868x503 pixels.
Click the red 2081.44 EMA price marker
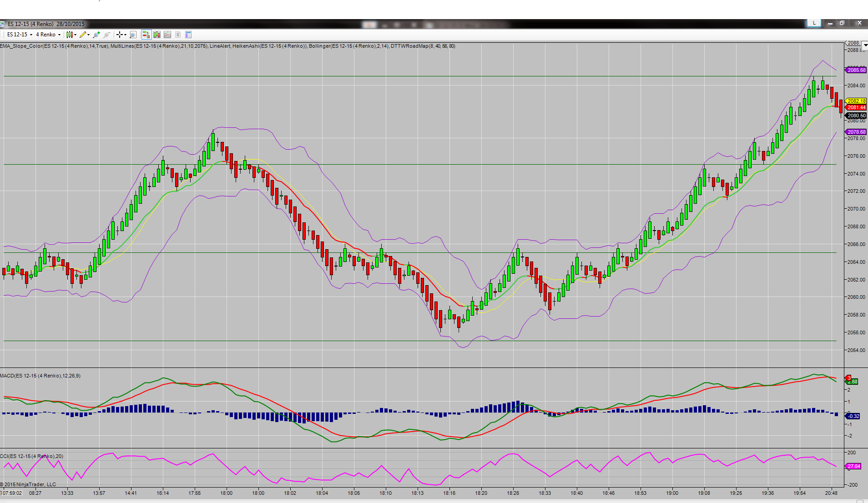tap(856, 107)
